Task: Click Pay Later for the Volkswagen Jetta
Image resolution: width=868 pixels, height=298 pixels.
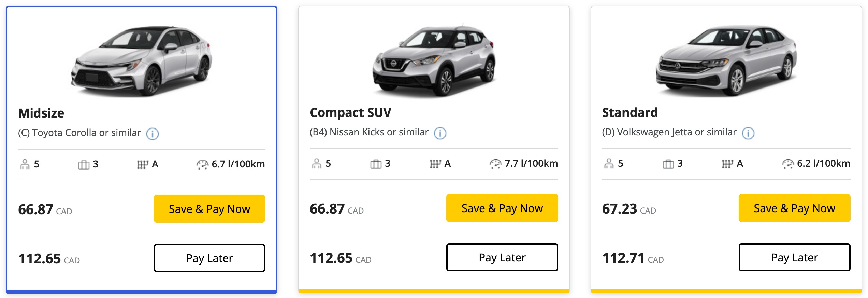Action: 794,257
